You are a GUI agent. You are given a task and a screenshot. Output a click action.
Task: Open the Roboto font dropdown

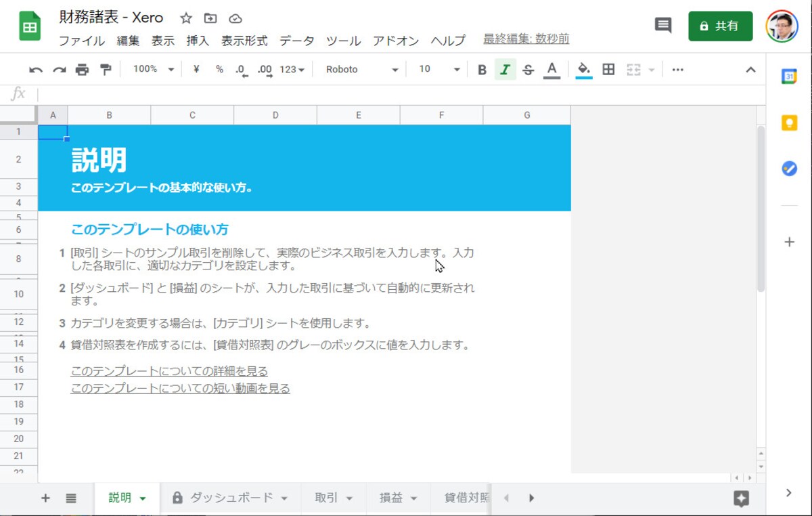tap(361, 69)
